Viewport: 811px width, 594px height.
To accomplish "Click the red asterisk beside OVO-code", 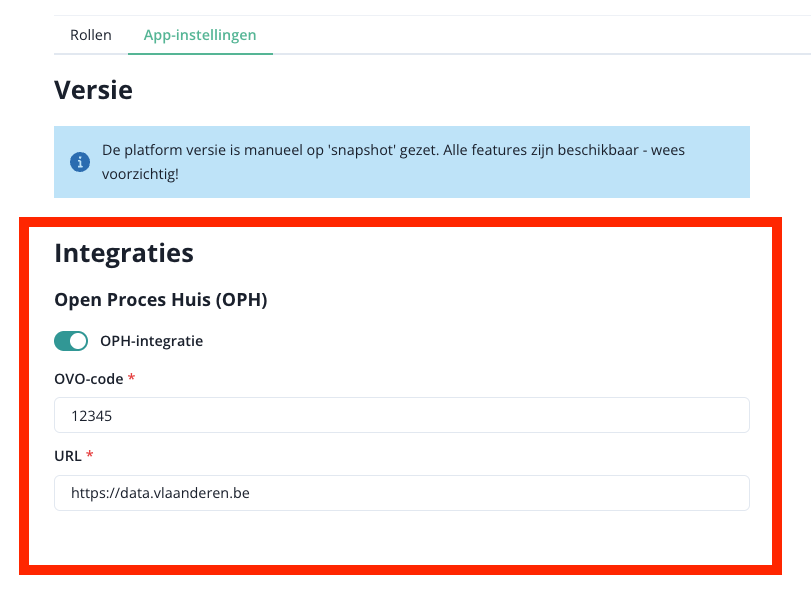I will point(131,379).
